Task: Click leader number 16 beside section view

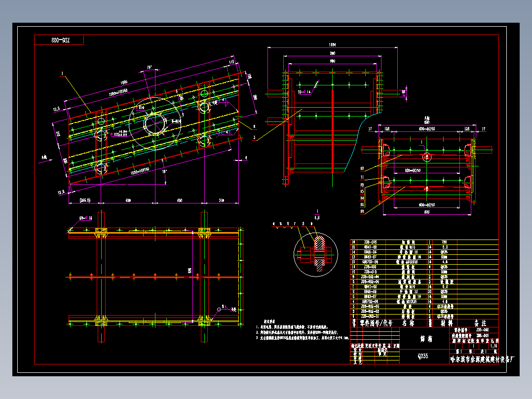Action: pos(362,211)
